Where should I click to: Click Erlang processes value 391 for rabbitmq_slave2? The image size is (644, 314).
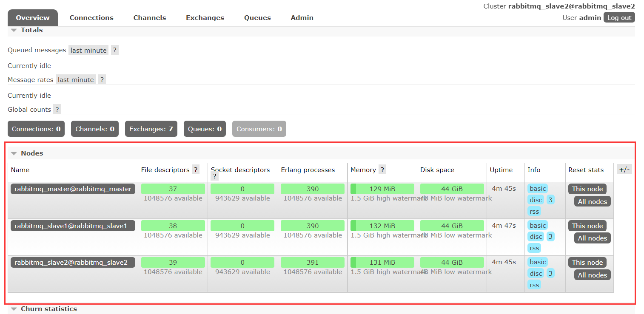[x=313, y=263]
